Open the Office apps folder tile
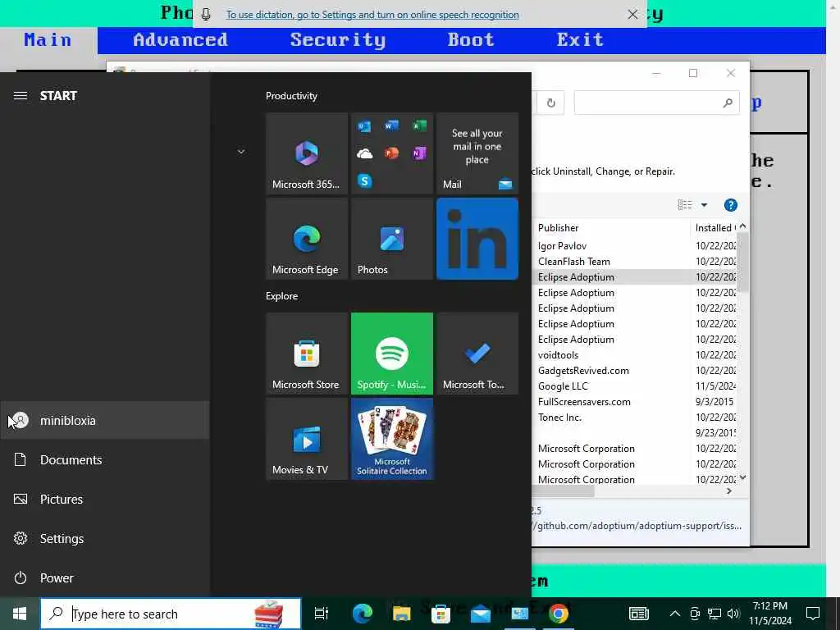Screen dimensions: 840x630 tap(391, 153)
